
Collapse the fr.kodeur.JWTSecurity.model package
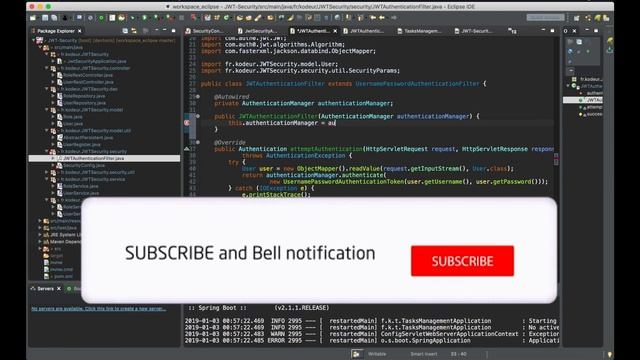coord(47,110)
